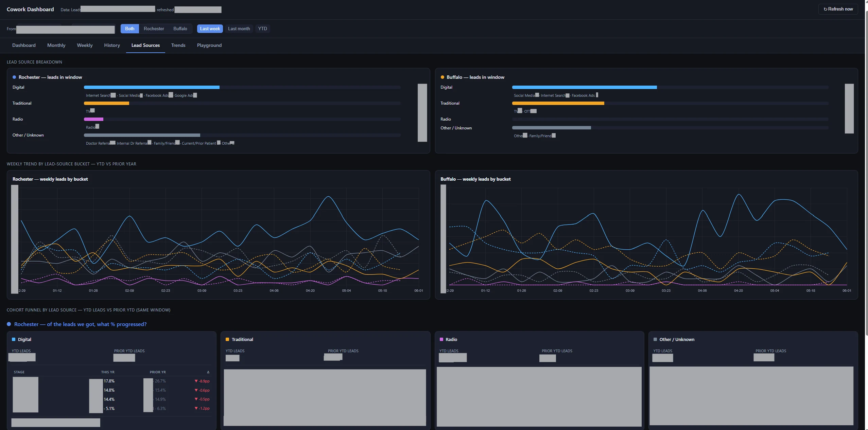Select the Both location toggle
This screenshot has width=868, height=430.
[x=129, y=29]
